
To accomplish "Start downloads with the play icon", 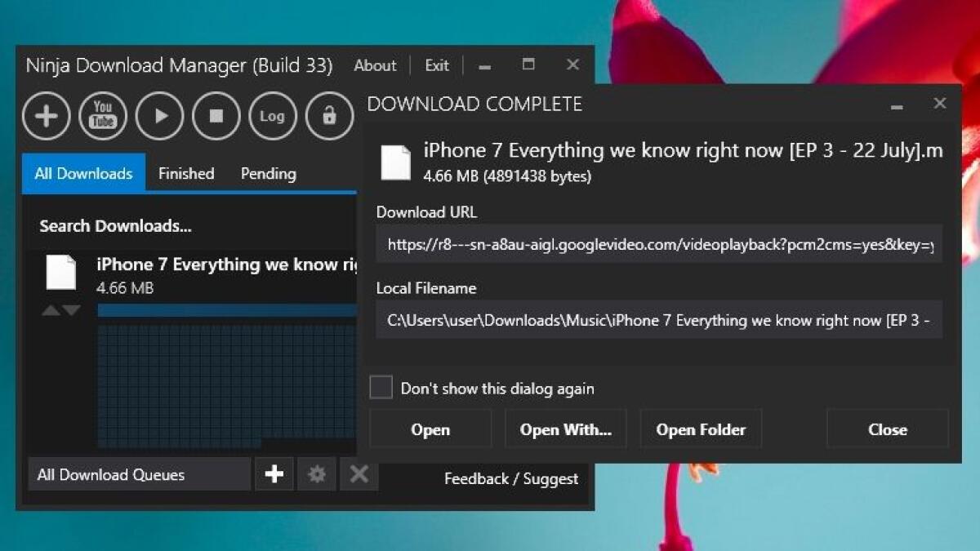I will [x=158, y=116].
